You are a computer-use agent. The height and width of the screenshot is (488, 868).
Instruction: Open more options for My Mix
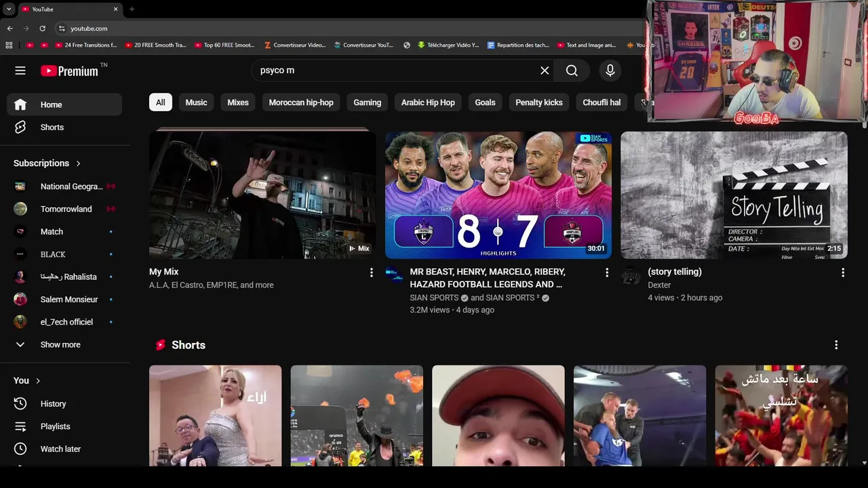[x=371, y=272]
